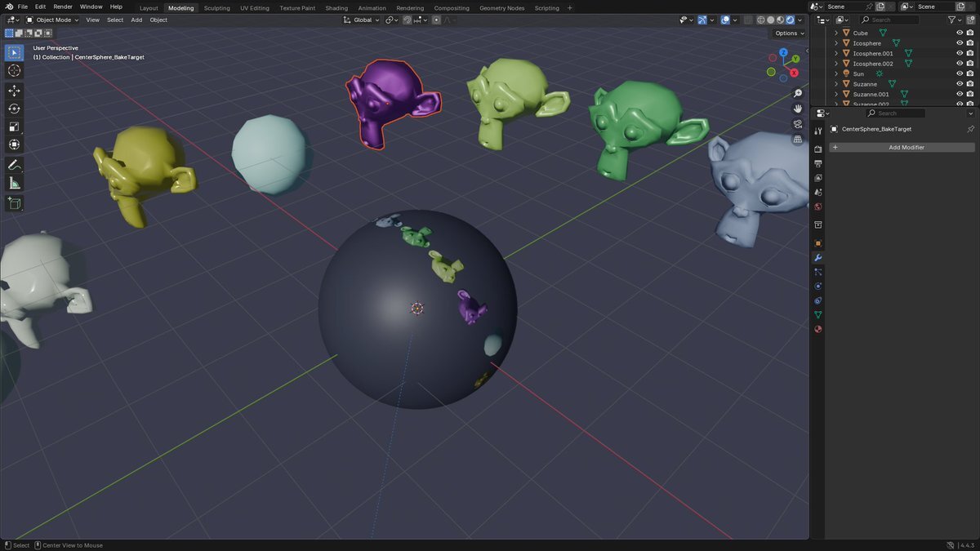Open the viewport Add menu
Screen dimensions: 980x551
tap(136, 20)
